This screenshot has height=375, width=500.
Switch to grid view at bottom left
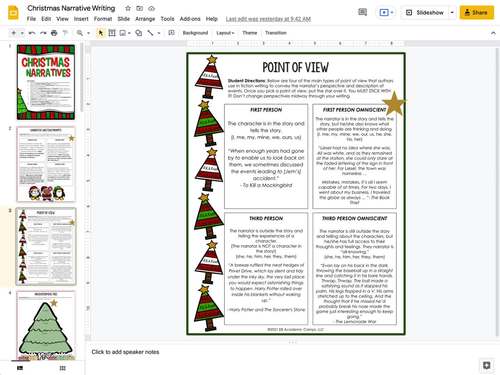click(62, 368)
